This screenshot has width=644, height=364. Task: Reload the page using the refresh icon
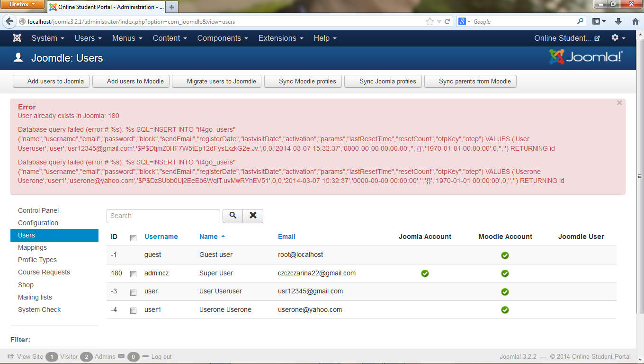point(447,21)
